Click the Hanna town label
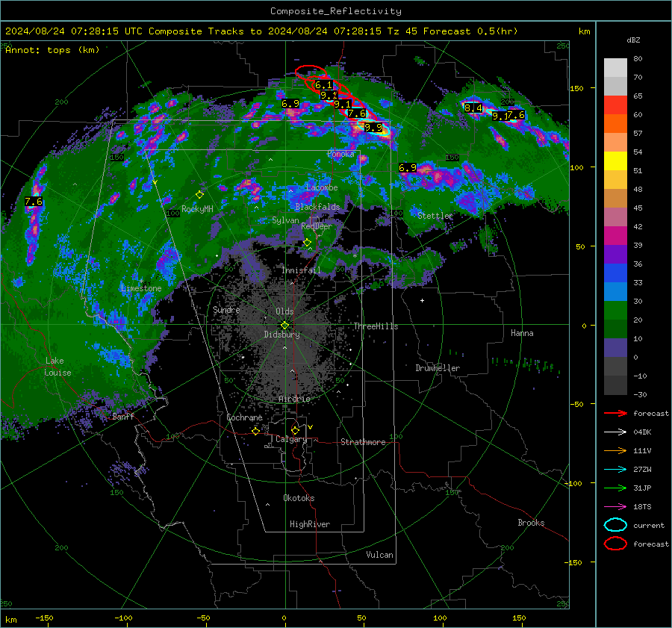This screenshot has height=628, width=672. point(522,333)
